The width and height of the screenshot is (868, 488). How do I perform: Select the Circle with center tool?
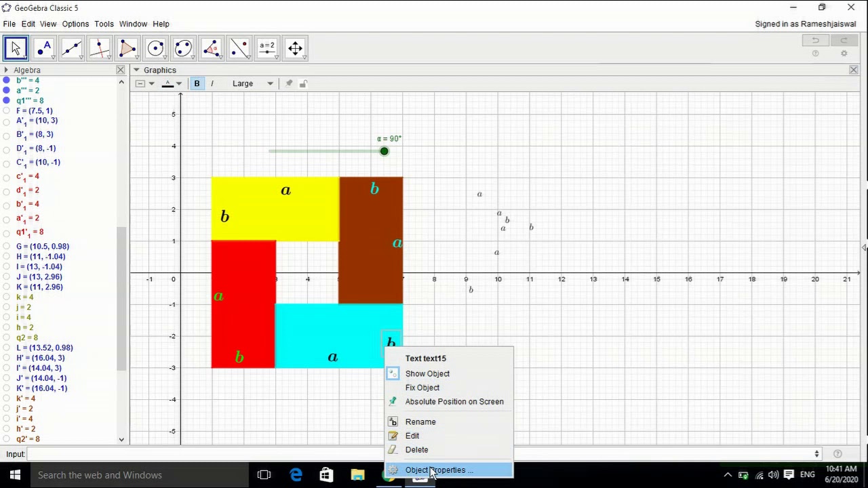point(155,48)
